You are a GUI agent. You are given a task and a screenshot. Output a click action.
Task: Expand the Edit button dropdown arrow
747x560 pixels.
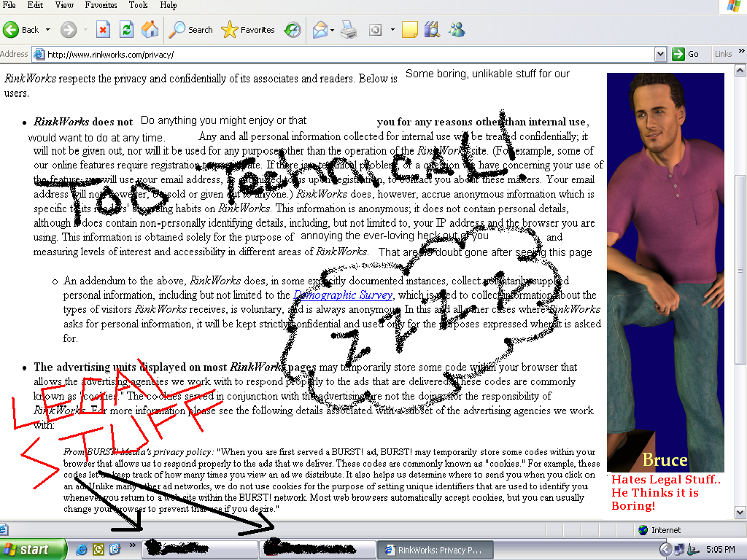click(x=392, y=30)
